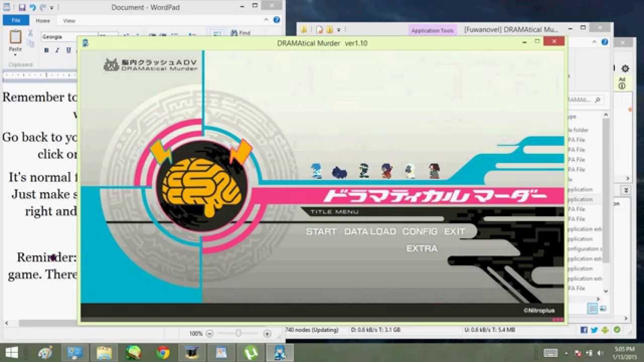
Task: Open the Georgia font family box
Action: point(68,37)
